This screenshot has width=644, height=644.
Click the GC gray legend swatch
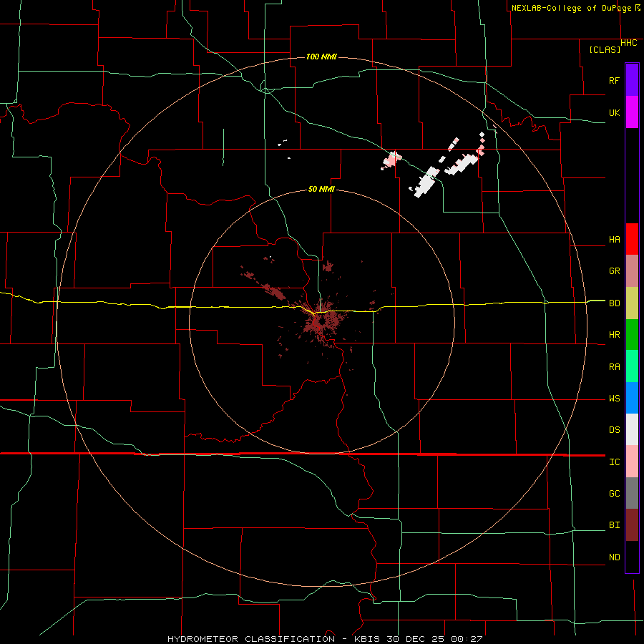(x=632, y=493)
